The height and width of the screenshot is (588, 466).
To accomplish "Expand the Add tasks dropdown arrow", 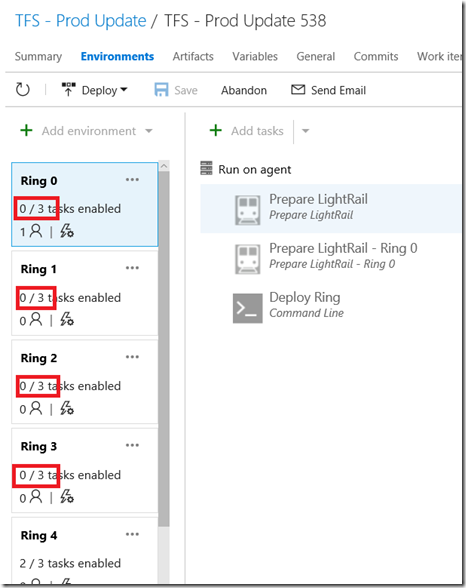I will click(x=306, y=131).
